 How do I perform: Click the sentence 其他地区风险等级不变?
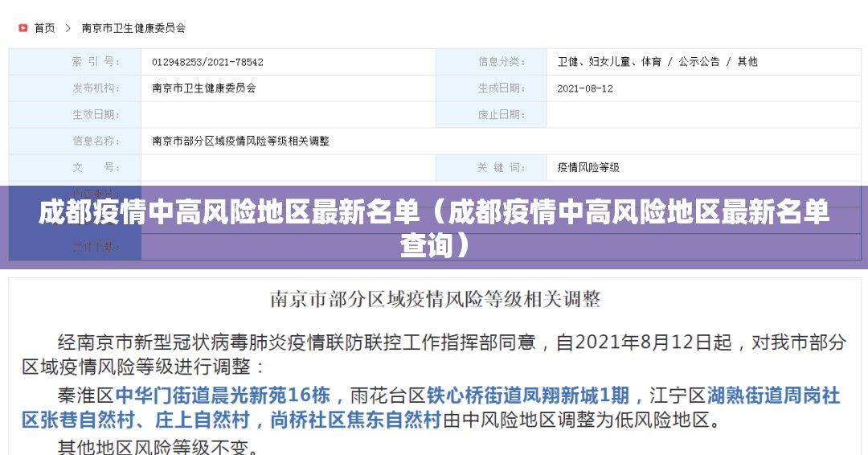click(158, 446)
